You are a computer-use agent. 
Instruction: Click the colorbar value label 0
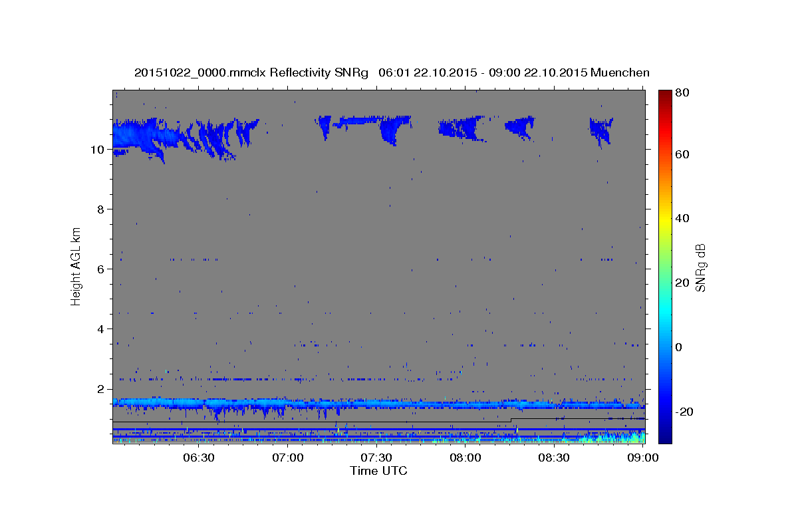(x=679, y=347)
